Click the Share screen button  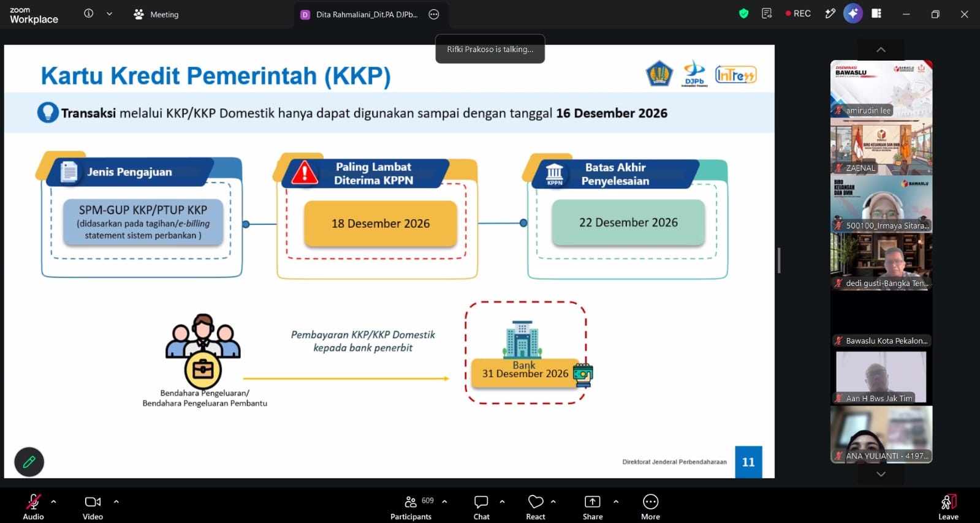tap(593, 506)
